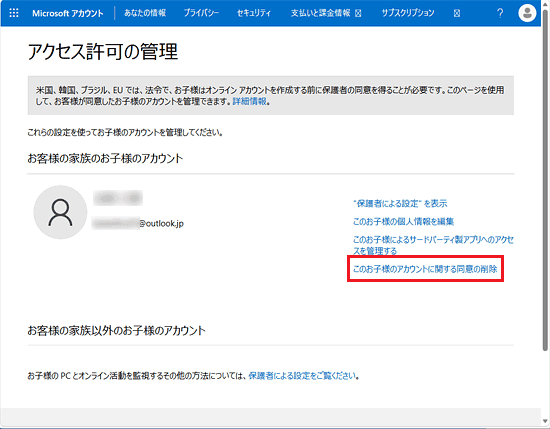Open the account profile avatar

tap(527, 13)
